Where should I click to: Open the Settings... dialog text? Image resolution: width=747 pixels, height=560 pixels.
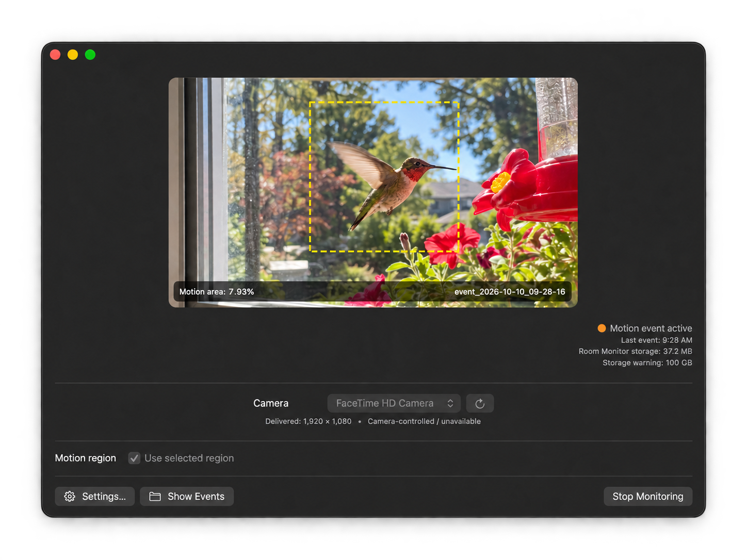click(104, 497)
